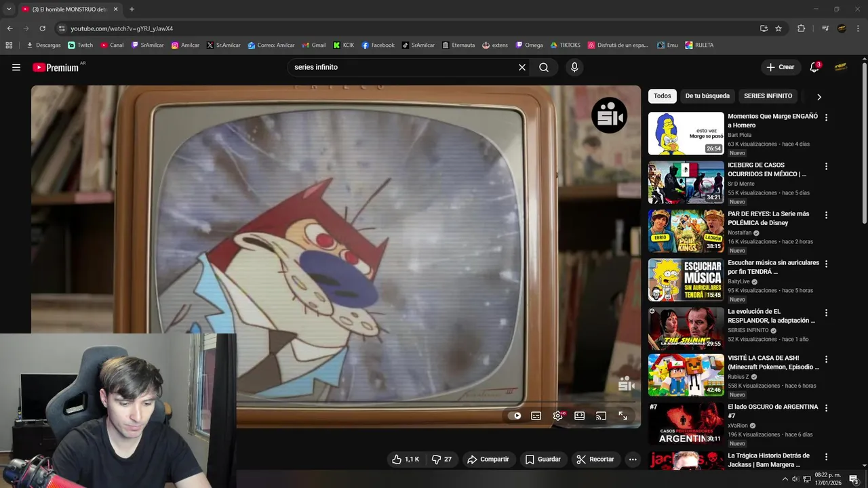Click the address bar URL

122,28
